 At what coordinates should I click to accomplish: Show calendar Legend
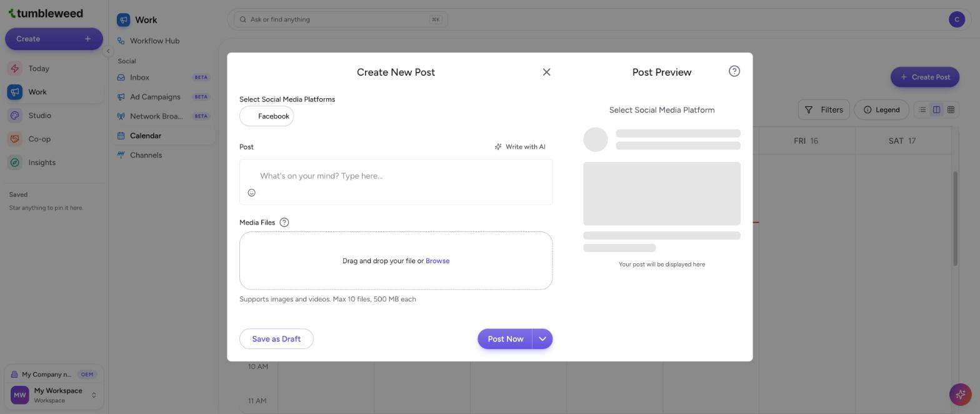881,109
